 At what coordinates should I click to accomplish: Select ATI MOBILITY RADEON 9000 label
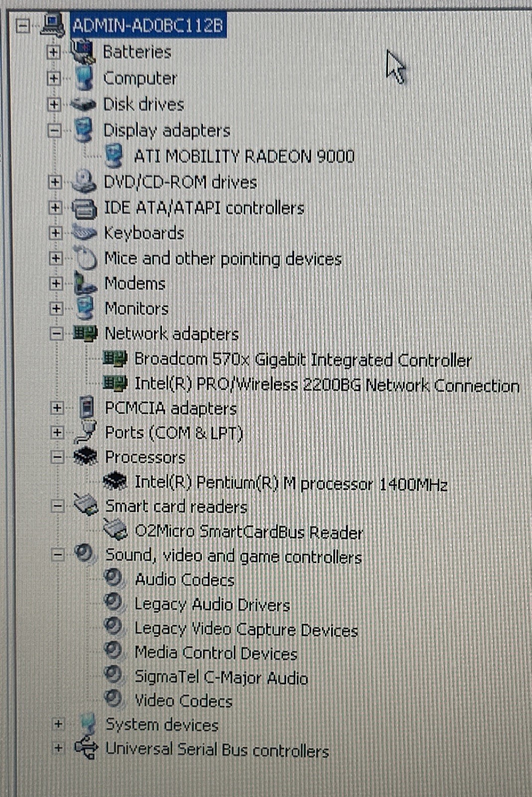tap(244, 156)
